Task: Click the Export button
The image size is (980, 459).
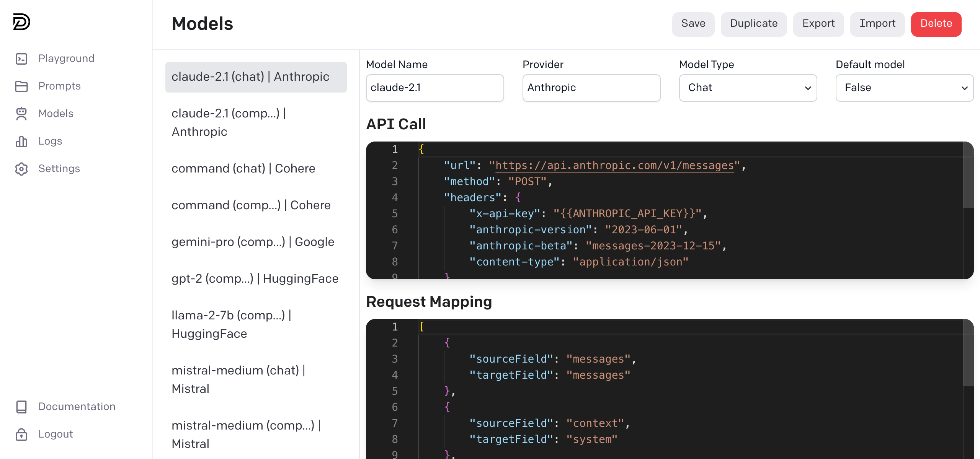Action: click(818, 24)
